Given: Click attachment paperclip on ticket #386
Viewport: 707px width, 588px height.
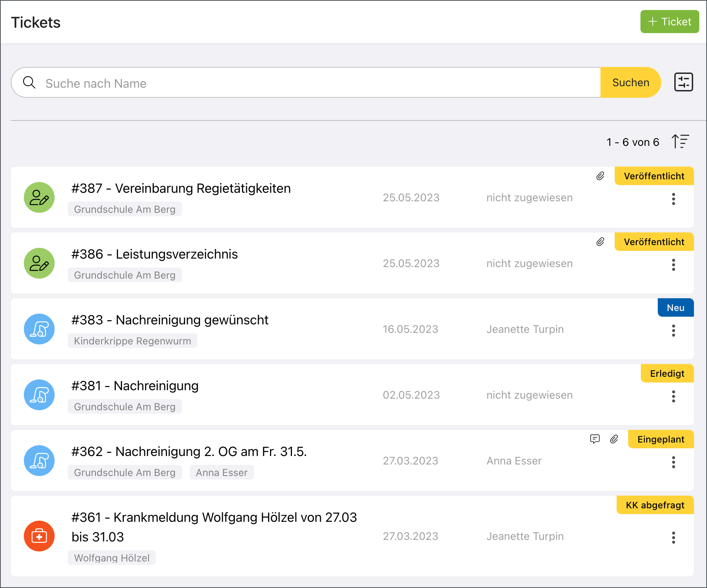Looking at the screenshot, I should (x=600, y=242).
